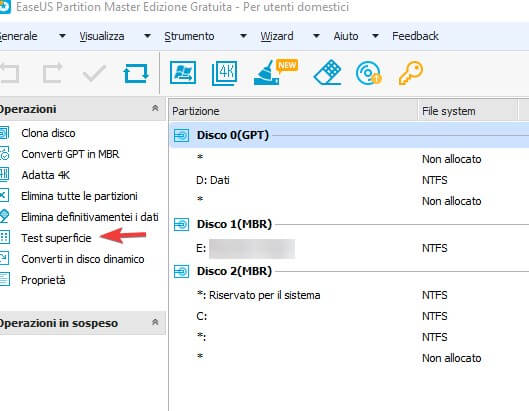Click the bootable disc creator icon
Image resolution: width=529 pixels, height=411 pixels.
point(368,73)
